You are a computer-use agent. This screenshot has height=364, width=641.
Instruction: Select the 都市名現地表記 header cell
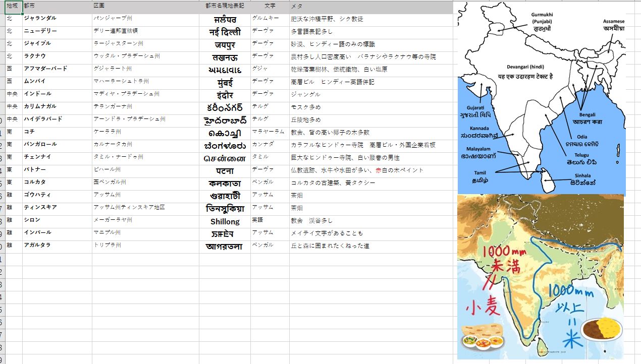click(225, 7)
